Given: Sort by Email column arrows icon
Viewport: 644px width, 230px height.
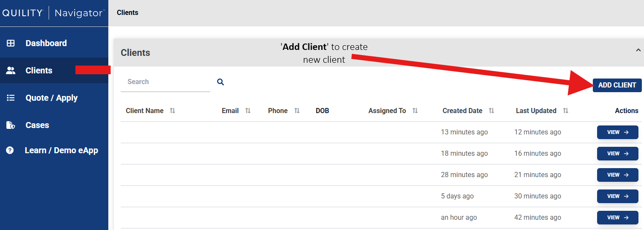Looking at the screenshot, I should coord(248,111).
